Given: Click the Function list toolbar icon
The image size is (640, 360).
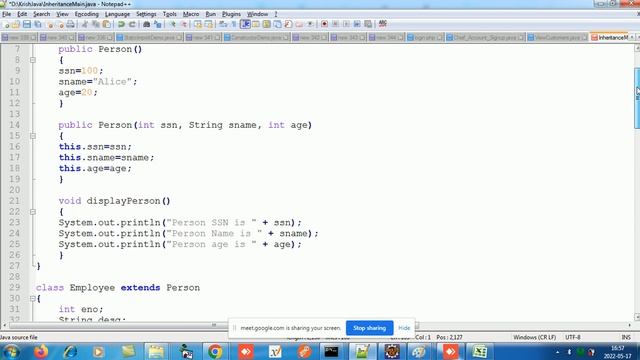Looking at the screenshot, I should [288, 24].
